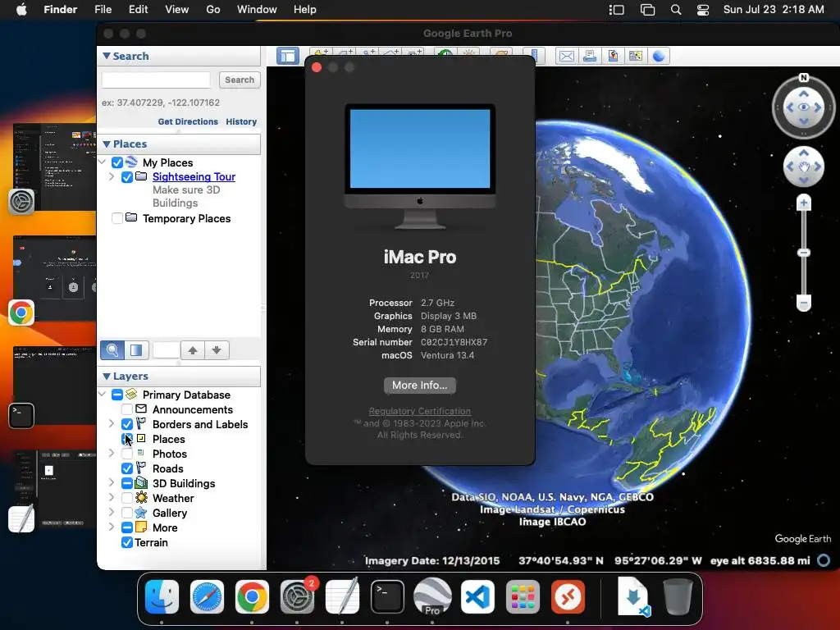Open the File menu
The height and width of the screenshot is (630, 840).
(x=103, y=10)
